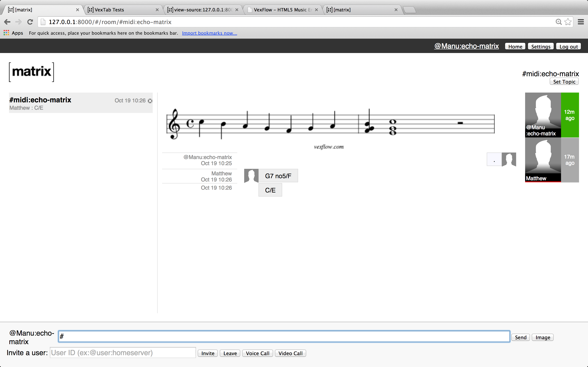Click the Import bookmarks now link
This screenshot has height=367, width=588.
(209, 33)
